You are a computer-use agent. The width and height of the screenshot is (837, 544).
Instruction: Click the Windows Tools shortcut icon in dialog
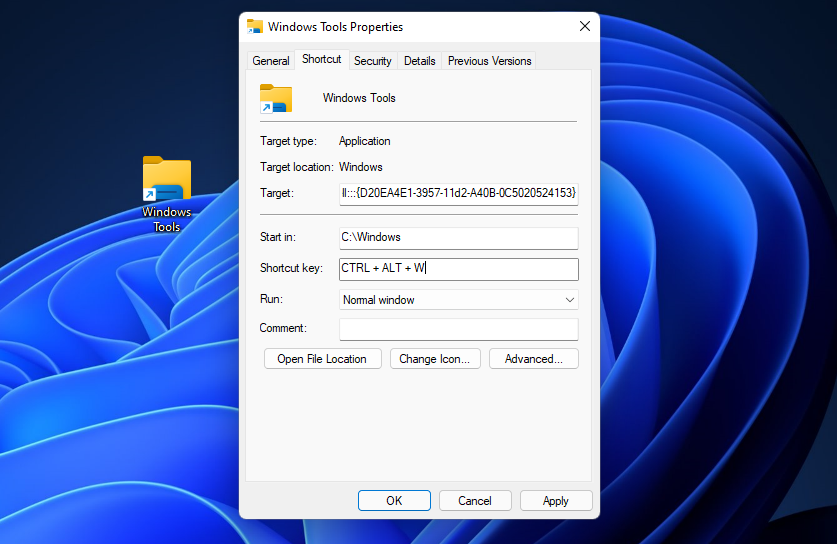[275, 98]
